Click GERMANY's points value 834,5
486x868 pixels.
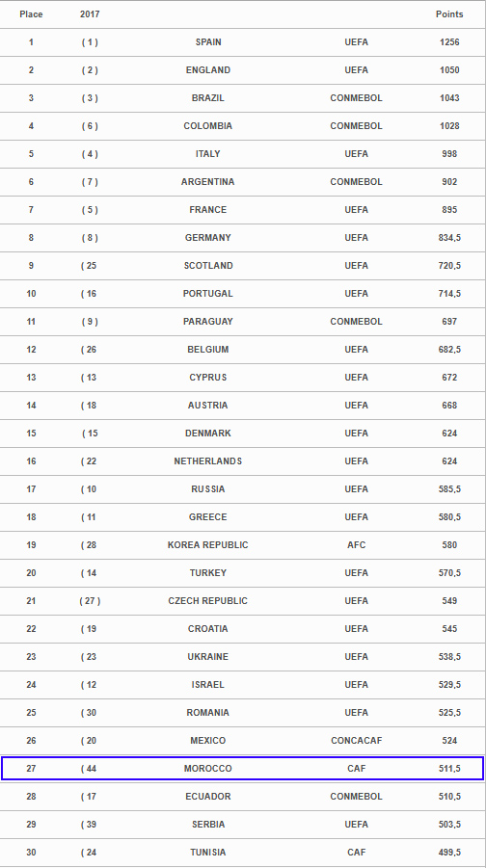click(x=448, y=238)
